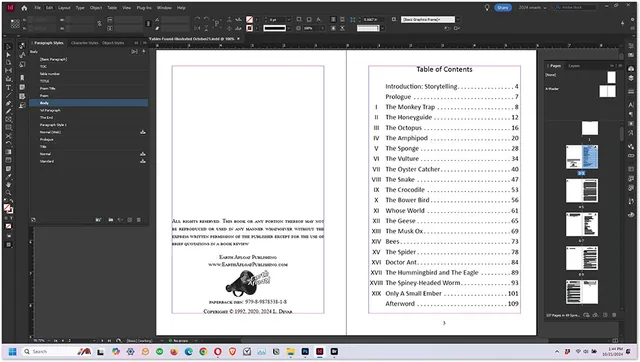Image resolution: width=640 pixels, height=362 pixels.
Task: Select the Selection tool arrow
Action: click(x=8, y=47)
